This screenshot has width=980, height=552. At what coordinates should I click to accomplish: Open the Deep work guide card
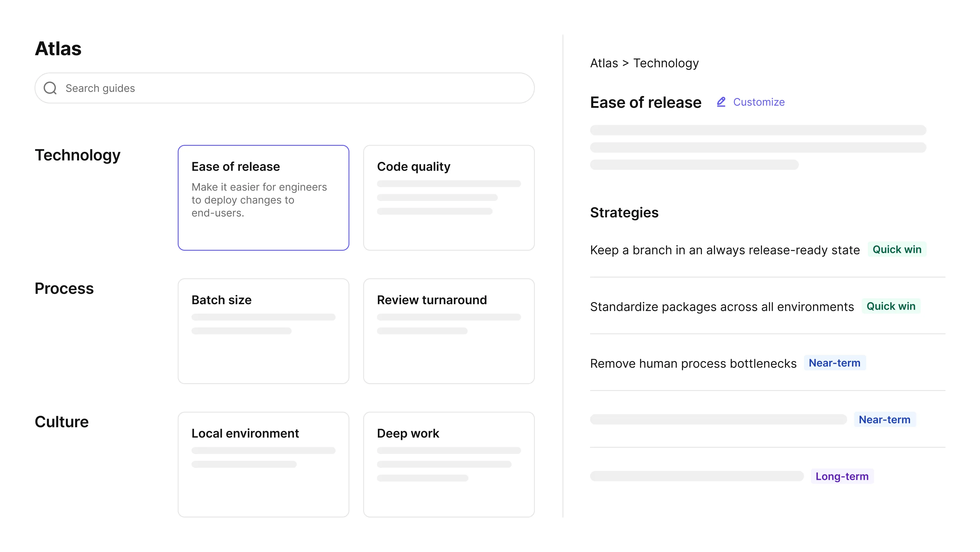(449, 464)
